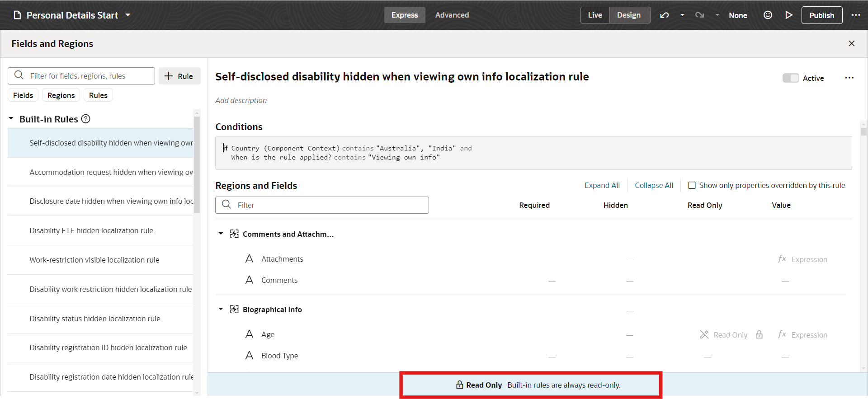
Task: Select the Disclosure date hidden rule
Action: click(100, 201)
